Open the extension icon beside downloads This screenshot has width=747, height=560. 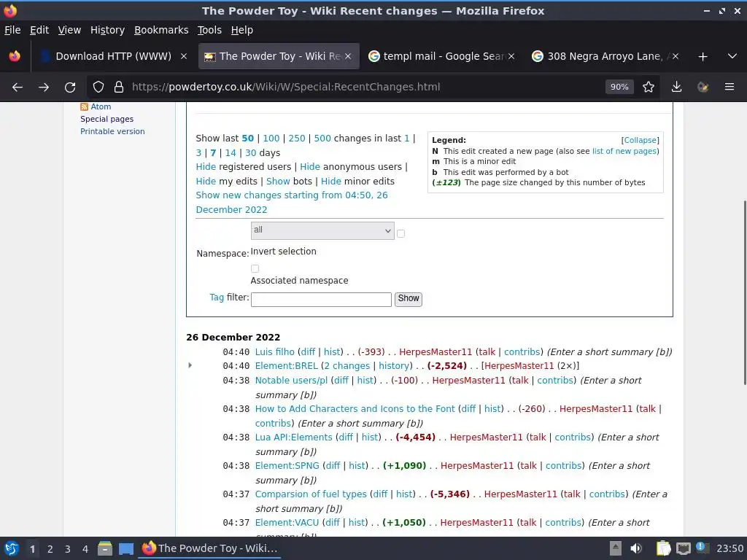pos(703,87)
